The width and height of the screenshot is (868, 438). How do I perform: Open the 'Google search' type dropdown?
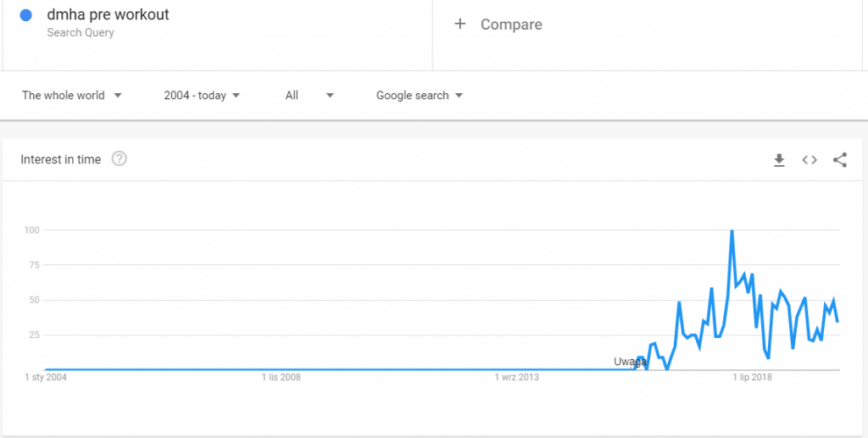[420, 96]
